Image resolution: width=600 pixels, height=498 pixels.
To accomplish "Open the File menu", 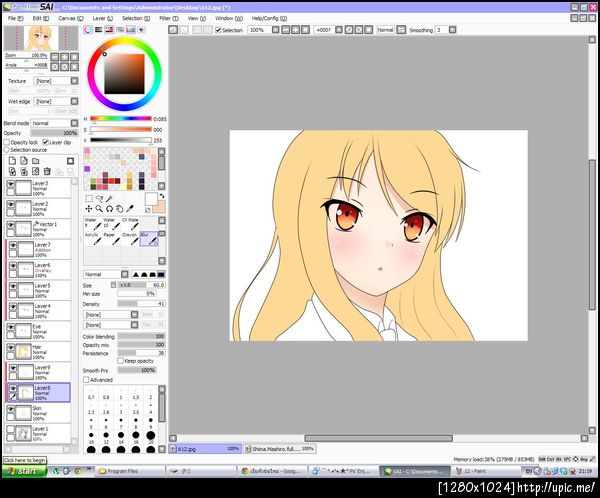I will [16, 18].
